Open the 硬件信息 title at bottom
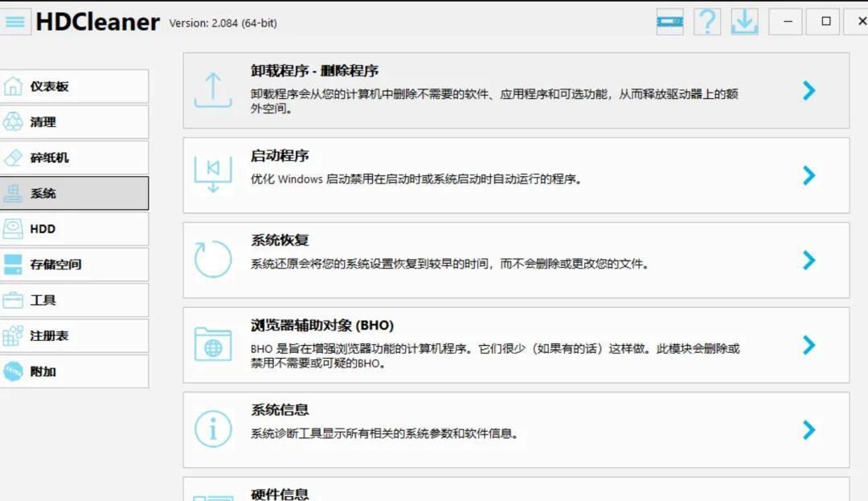The width and height of the screenshot is (868, 501). 280,495
